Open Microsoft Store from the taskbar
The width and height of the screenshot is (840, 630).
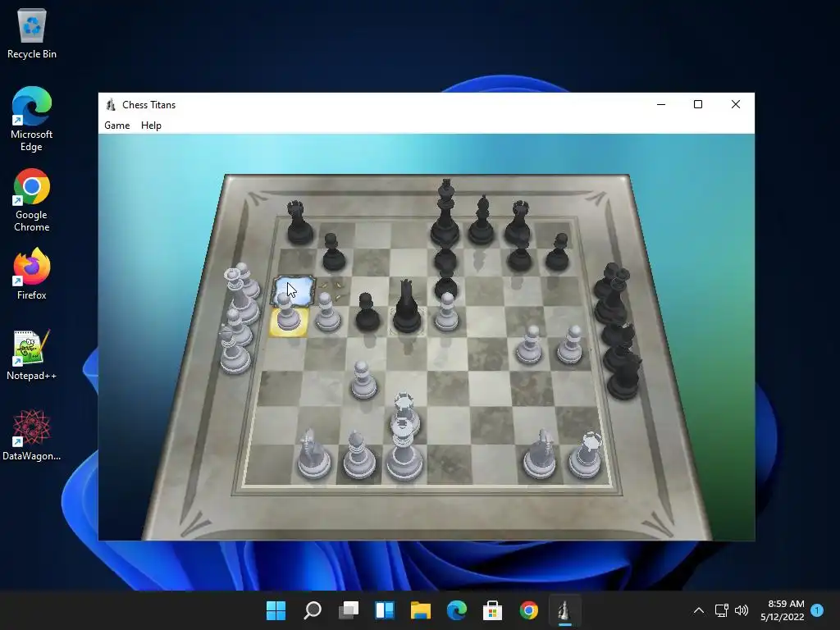click(x=492, y=610)
